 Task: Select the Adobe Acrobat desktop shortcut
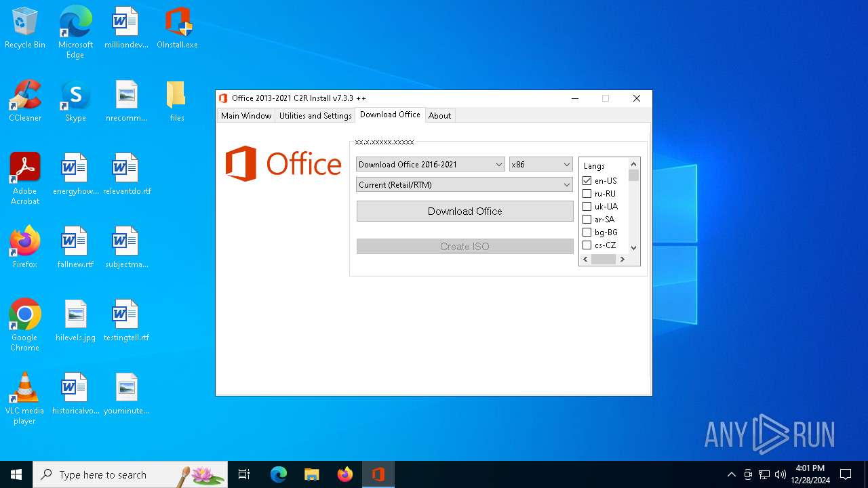coord(25,179)
